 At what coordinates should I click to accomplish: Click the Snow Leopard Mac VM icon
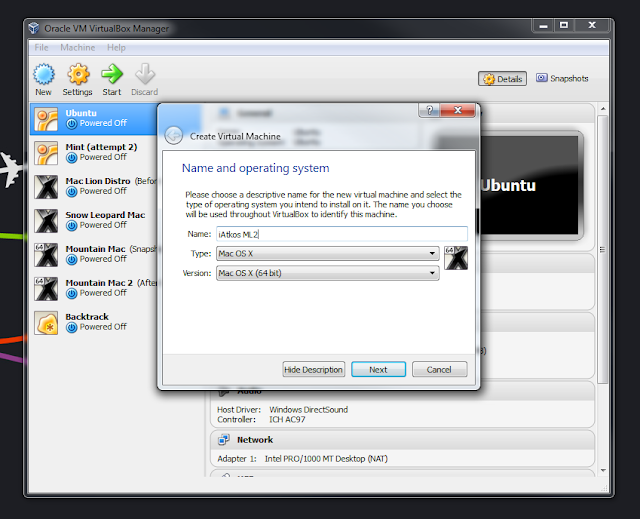pos(46,221)
